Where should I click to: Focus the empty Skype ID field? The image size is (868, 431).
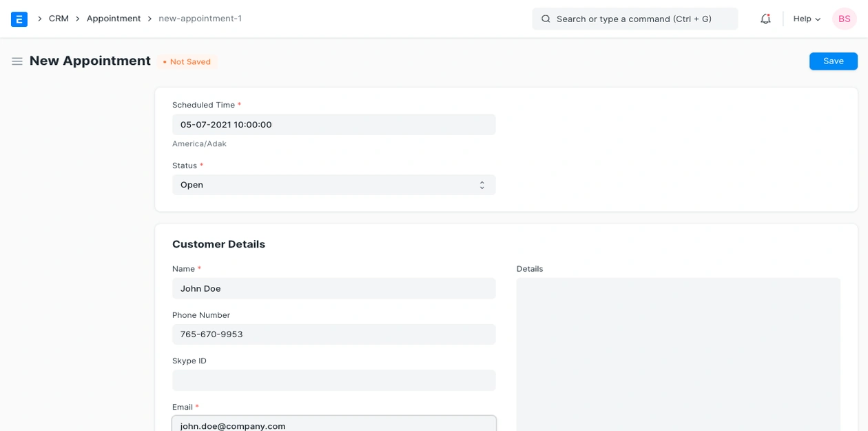click(x=333, y=381)
